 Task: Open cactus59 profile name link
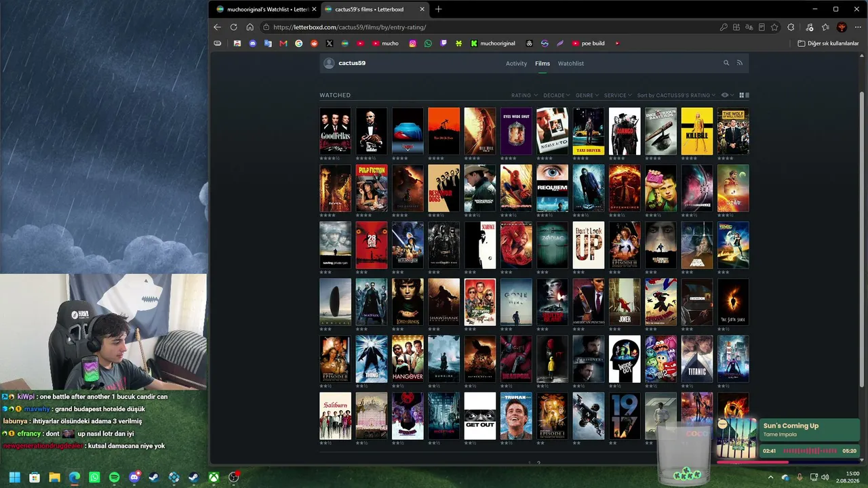coord(352,63)
